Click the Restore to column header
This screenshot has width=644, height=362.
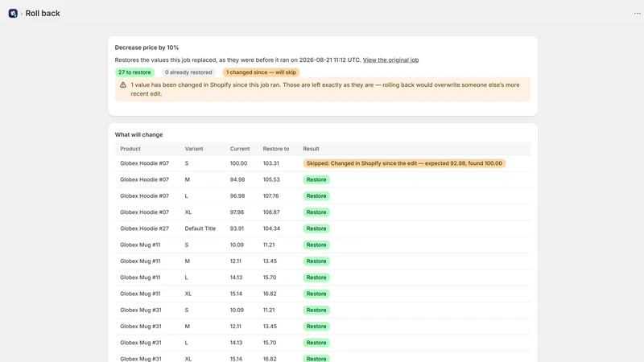pyautogui.click(x=276, y=149)
